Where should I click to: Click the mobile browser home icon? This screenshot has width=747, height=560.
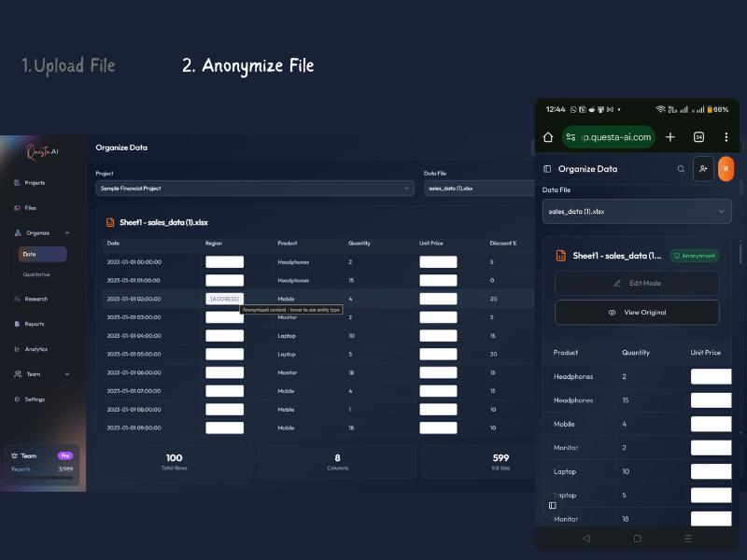click(548, 137)
